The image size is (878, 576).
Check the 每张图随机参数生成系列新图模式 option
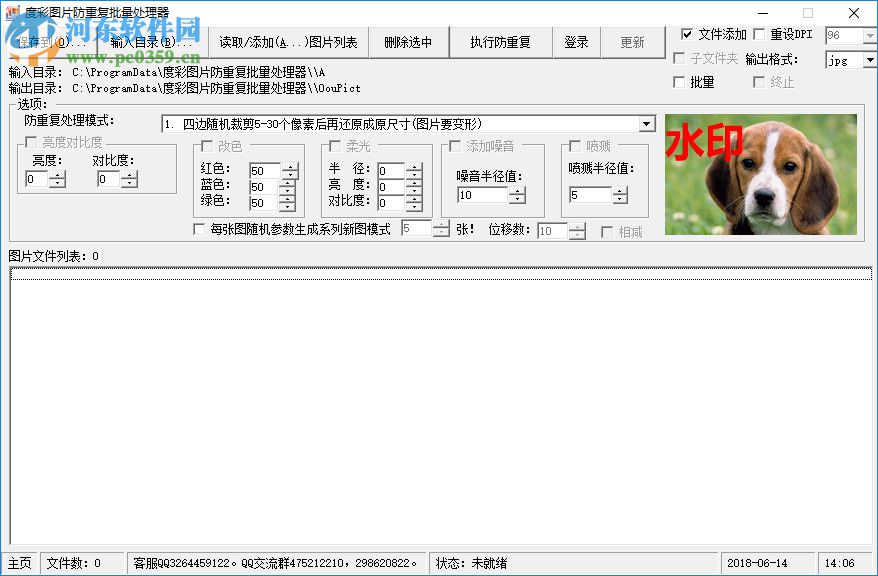click(x=197, y=230)
